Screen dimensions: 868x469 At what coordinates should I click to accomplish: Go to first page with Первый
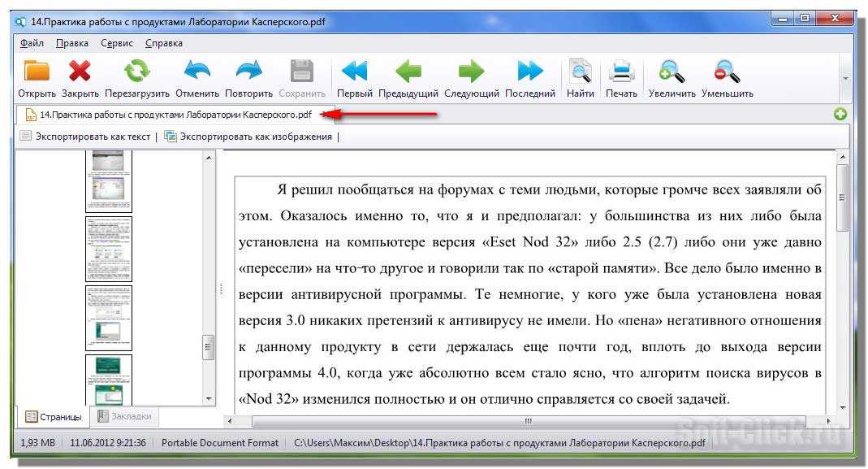[354, 72]
